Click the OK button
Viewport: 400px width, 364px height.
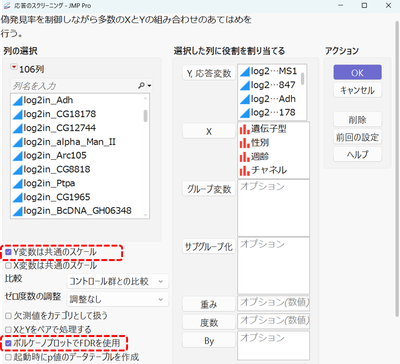(357, 72)
